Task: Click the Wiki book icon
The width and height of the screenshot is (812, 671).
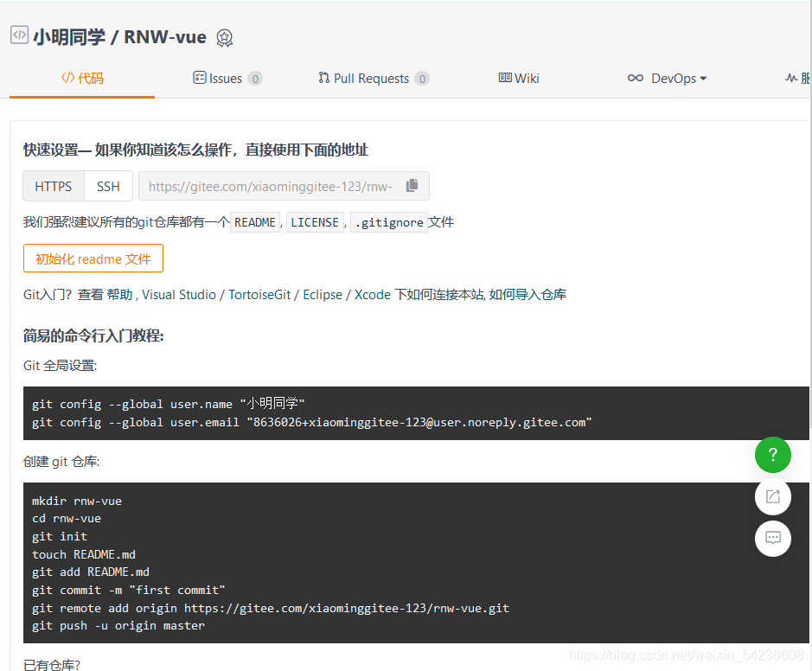Action: point(505,78)
